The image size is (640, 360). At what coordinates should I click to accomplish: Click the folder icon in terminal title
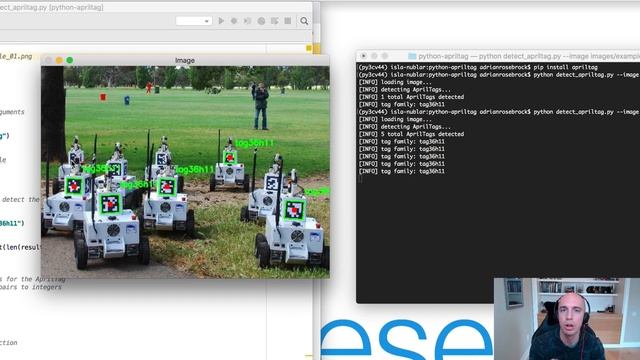pos(412,56)
